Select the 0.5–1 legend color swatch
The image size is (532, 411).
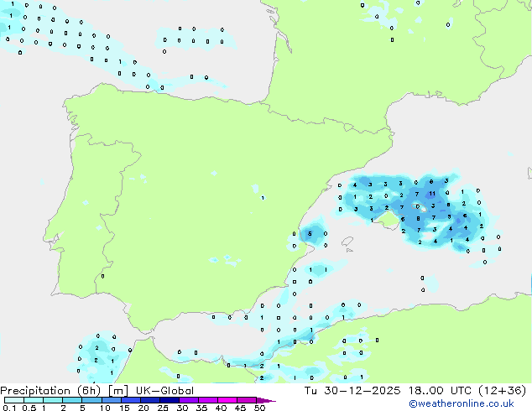(34, 400)
